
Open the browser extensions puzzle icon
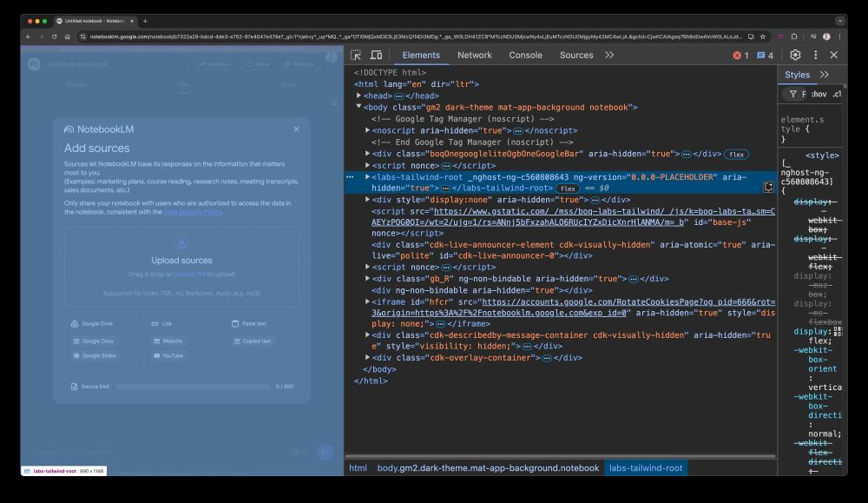coord(794,36)
